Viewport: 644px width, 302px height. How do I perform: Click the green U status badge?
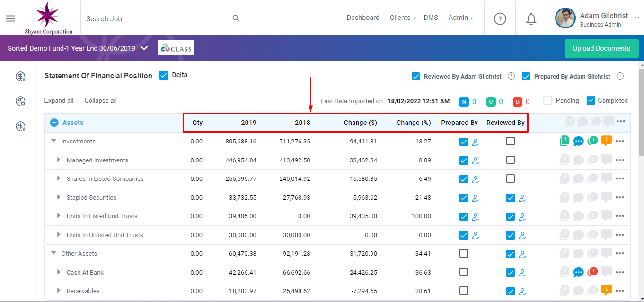(490, 101)
